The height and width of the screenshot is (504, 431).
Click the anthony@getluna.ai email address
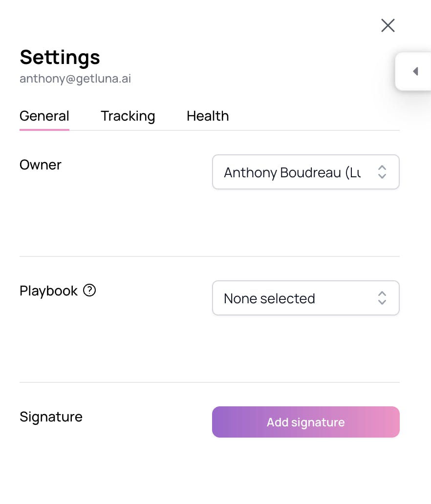click(x=75, y=79)
